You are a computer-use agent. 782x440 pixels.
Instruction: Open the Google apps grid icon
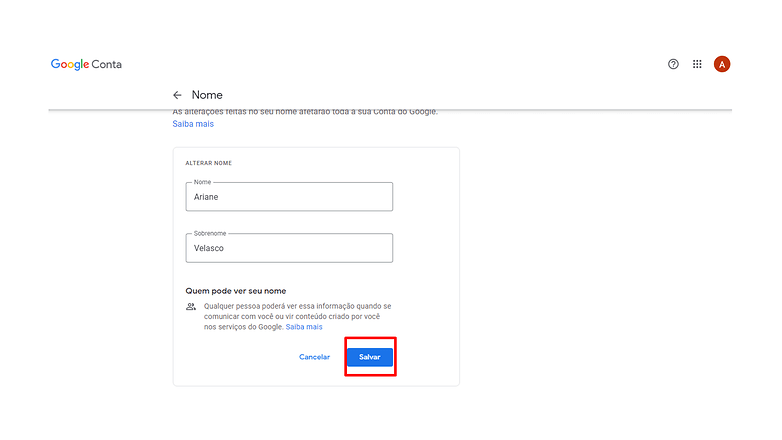[x=697, y=64]
